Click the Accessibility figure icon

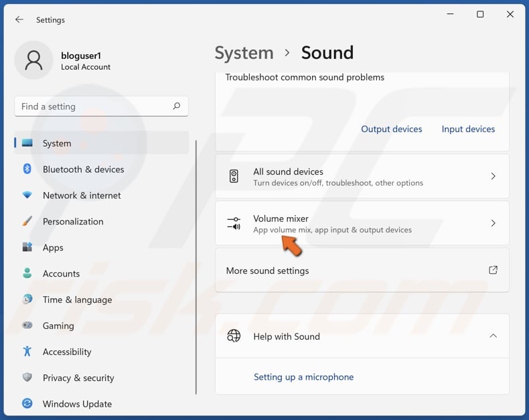[x=27, y=351]
